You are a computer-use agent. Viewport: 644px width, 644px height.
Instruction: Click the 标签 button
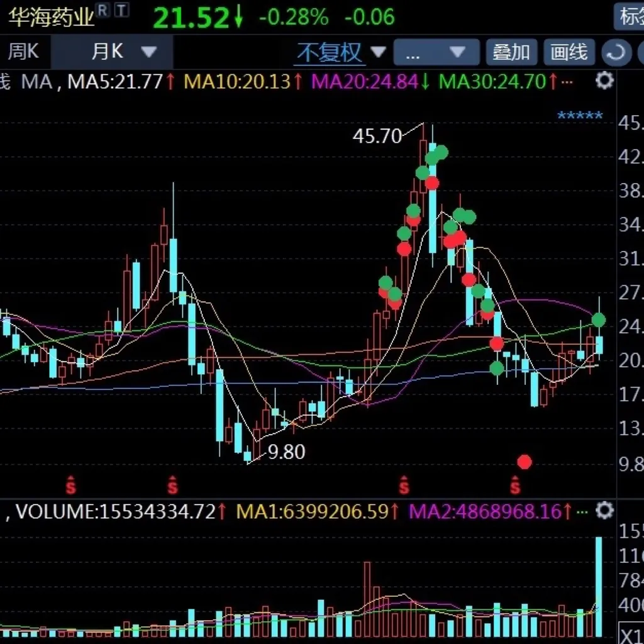coord(630,16)
